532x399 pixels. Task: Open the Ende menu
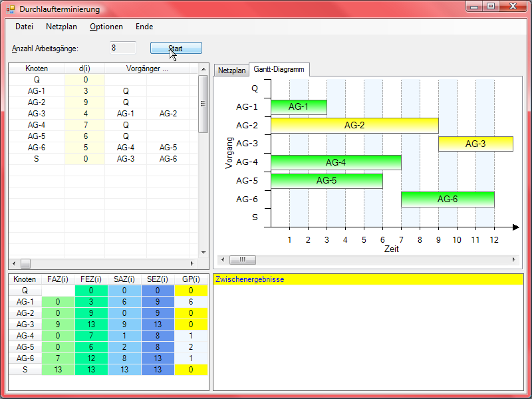click(144, 27)
